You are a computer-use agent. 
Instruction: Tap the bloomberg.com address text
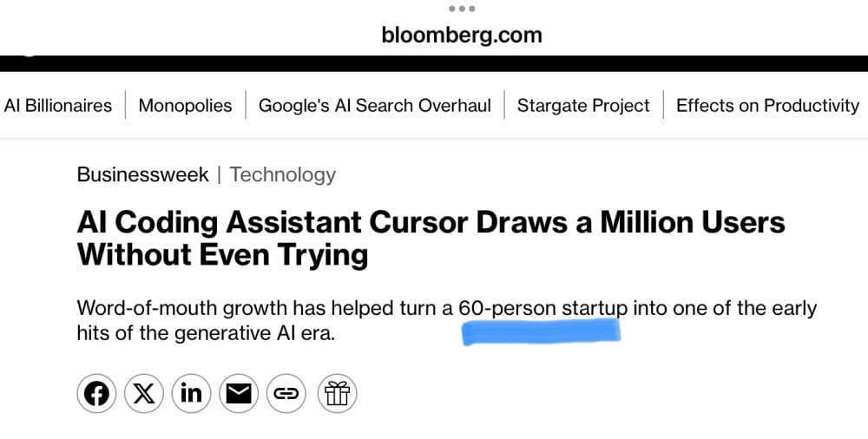click(462, 36)
